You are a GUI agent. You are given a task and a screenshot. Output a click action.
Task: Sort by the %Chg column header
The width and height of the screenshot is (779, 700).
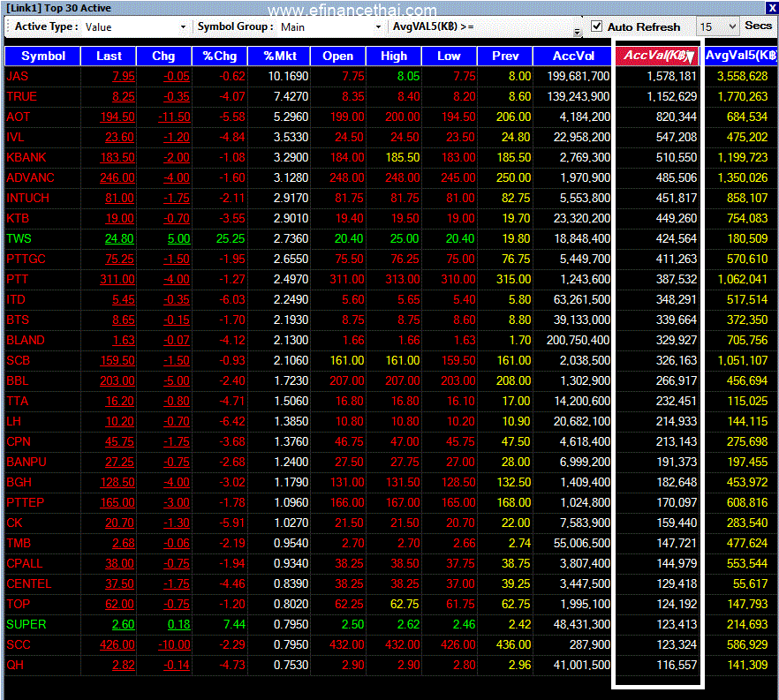click(220, 56)
